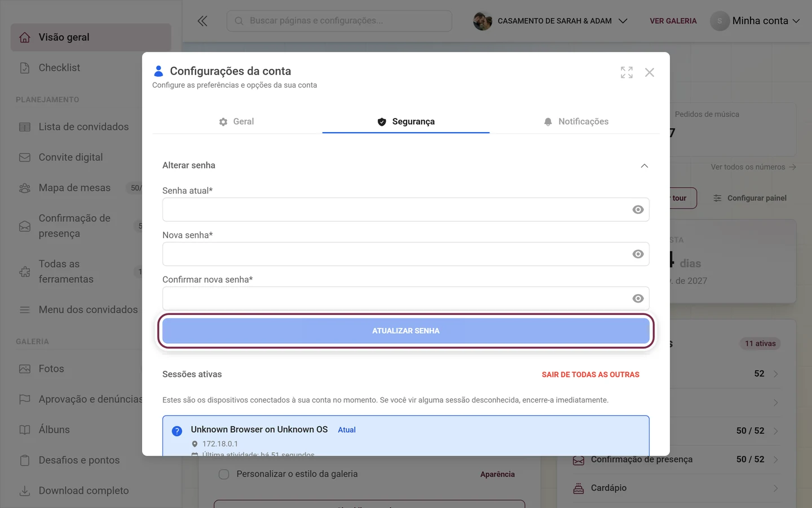Show the Nova senha password
The height and width of the screenshot is (508, 812).
click(x=638, y=254)
